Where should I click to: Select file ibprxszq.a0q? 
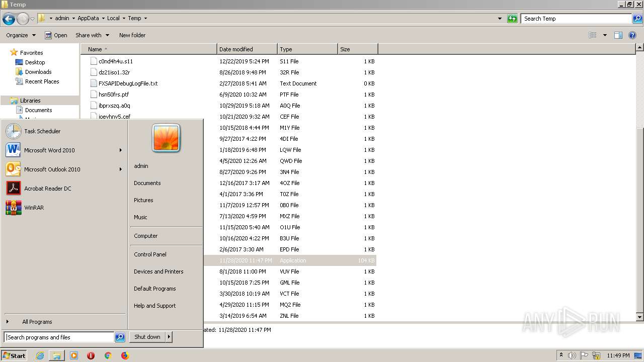point(114,106)
